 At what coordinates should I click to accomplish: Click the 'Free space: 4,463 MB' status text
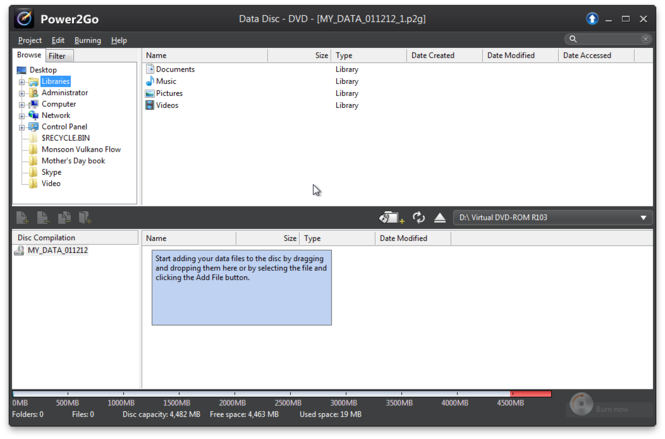(244, 414)
